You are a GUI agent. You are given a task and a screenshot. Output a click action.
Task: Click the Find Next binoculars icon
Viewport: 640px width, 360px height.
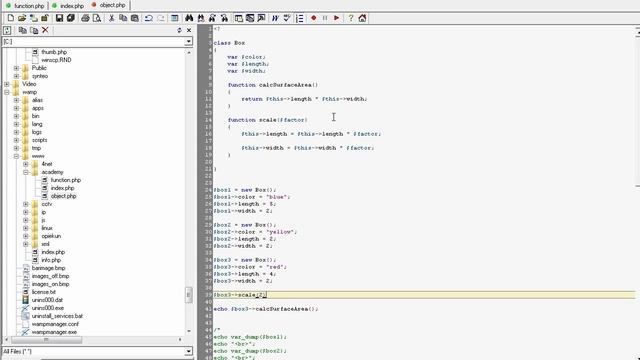pyautogui.click(x=201, y=18)
